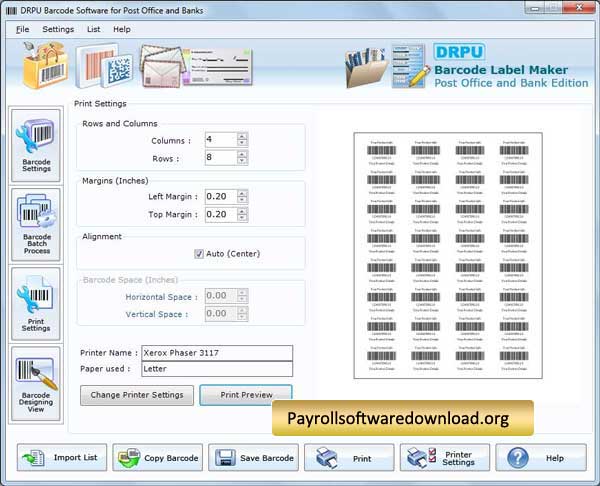Click the Rows input field
The image size is (600, 486).
coord(221,157)
